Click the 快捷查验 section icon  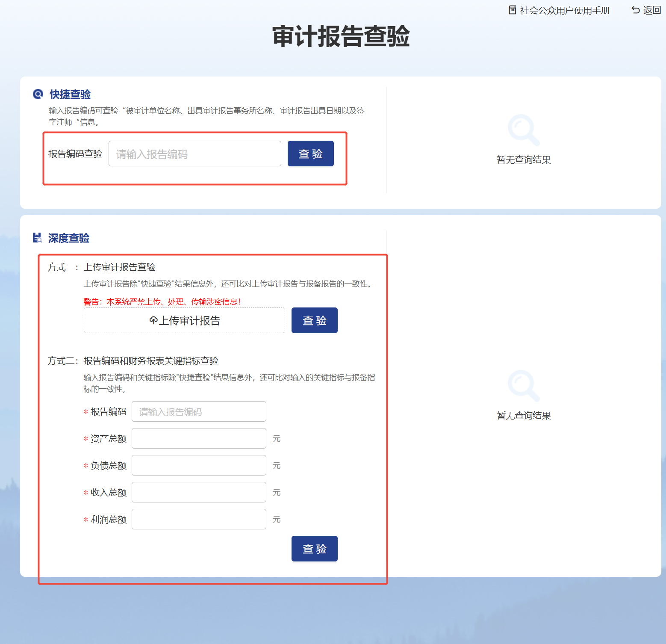pyautogui.click(x=38, y=94)
